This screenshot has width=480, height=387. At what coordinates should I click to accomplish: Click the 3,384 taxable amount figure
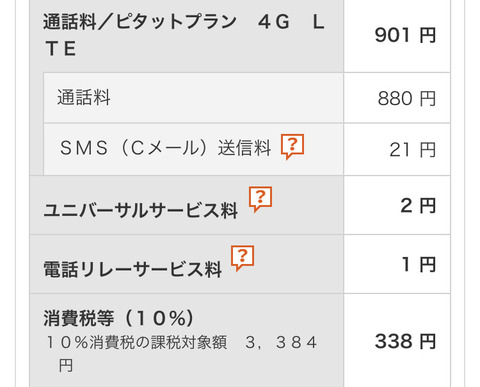pyautogui.click(x=281, y=342)
